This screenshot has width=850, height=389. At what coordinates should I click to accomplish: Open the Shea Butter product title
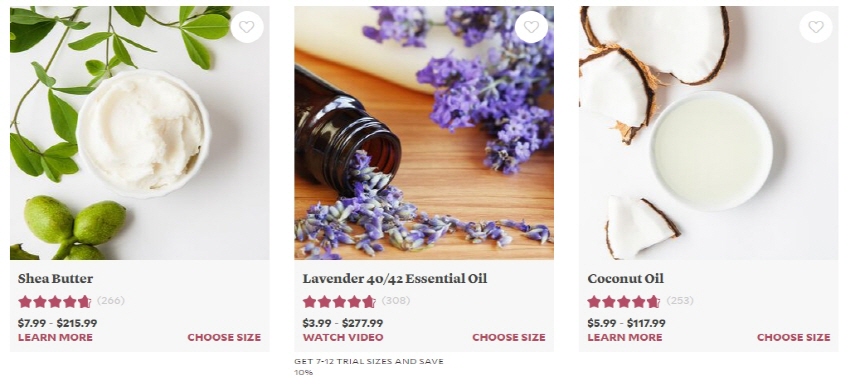coord(55,278)
